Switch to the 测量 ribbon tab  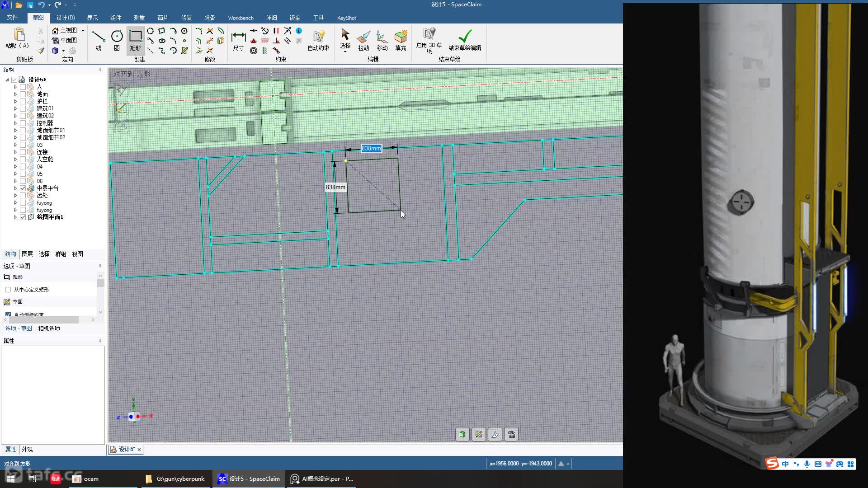139,18
